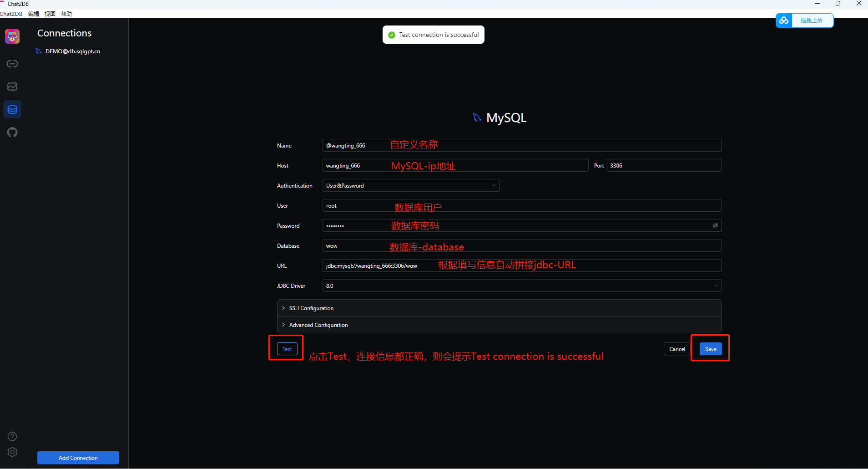
Task: Expand SSH Configuration section
Action: pos(499,308)
